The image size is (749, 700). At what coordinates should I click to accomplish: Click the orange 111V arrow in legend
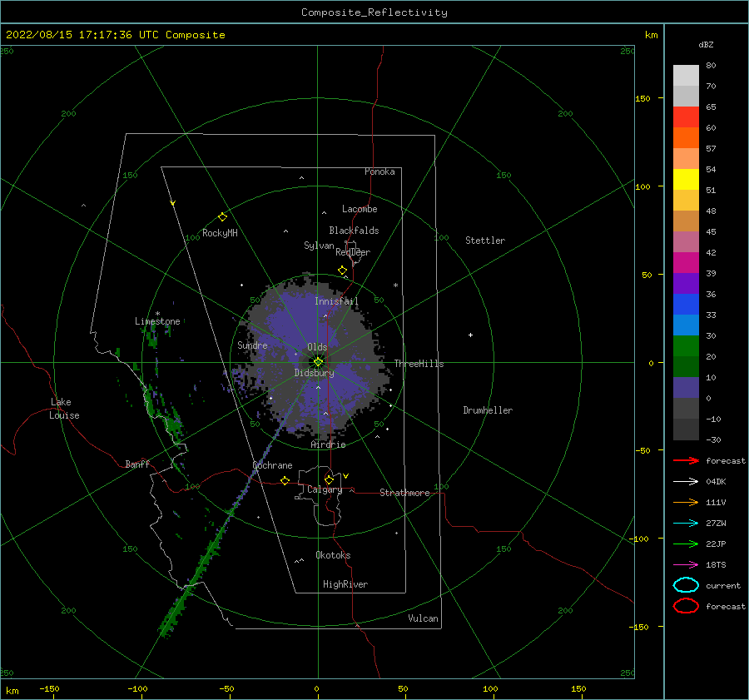tap(686, 502)
